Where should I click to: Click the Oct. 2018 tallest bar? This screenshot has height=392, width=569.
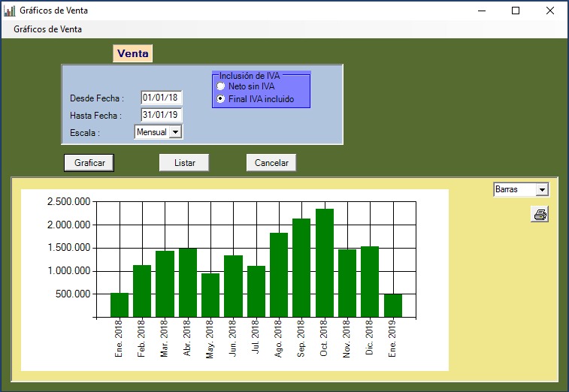(x=325, y=263)
